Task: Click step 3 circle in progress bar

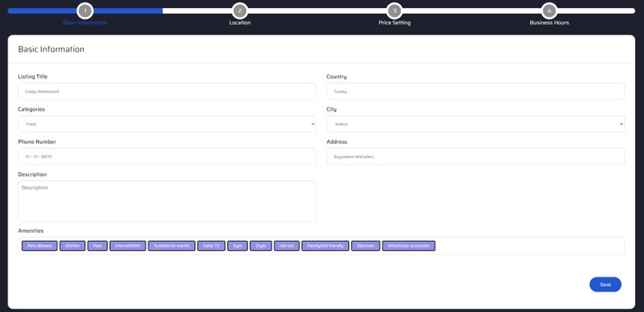Action: click(x=395, y=11)
